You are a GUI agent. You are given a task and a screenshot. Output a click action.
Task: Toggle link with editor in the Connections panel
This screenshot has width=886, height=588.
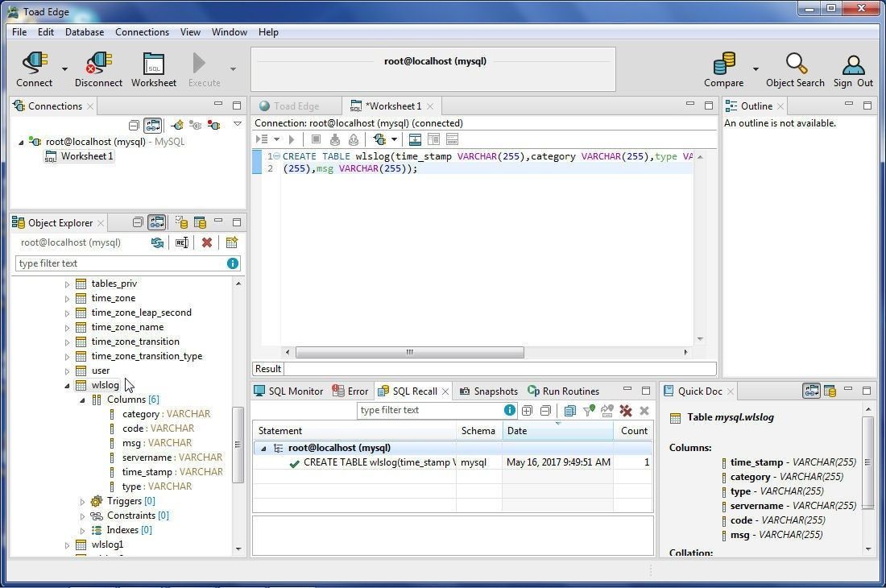coord(152,125)
